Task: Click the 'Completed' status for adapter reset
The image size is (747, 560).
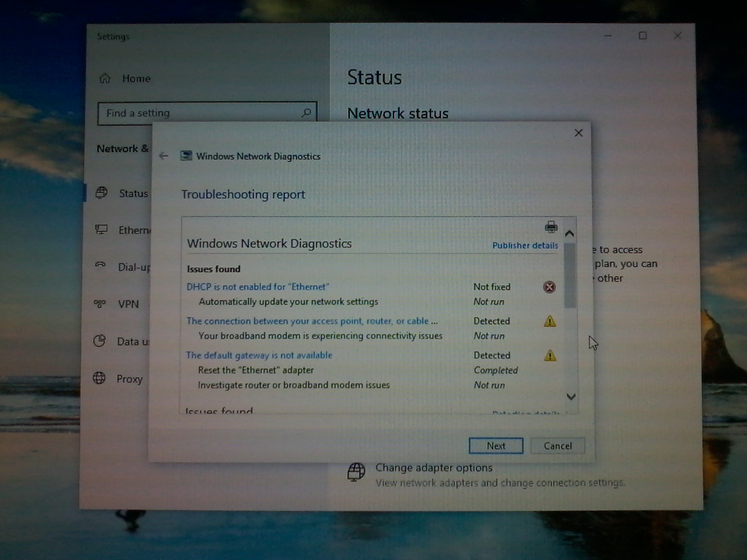Action: coord(496,370)
